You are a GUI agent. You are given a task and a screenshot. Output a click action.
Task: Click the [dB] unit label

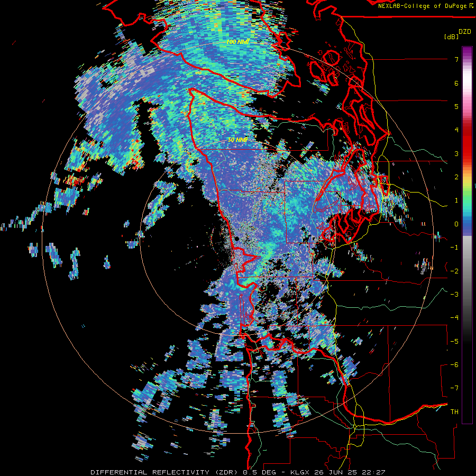(x=451, y=36)
